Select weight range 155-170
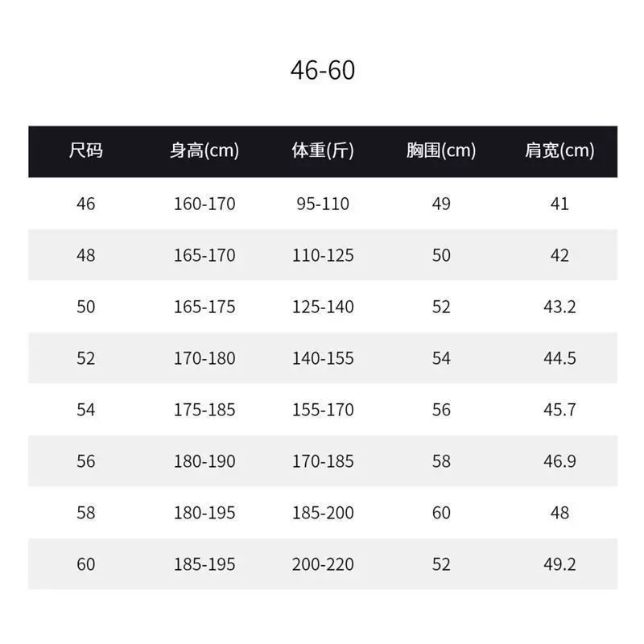Screen dimensions: 644x644 click(323, 410)
